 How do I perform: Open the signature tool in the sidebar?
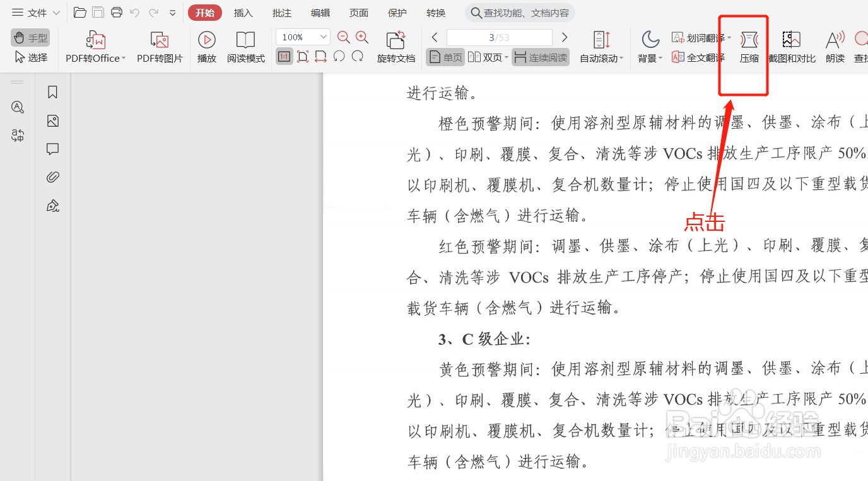pyautogui.click(x=52, y=206)
